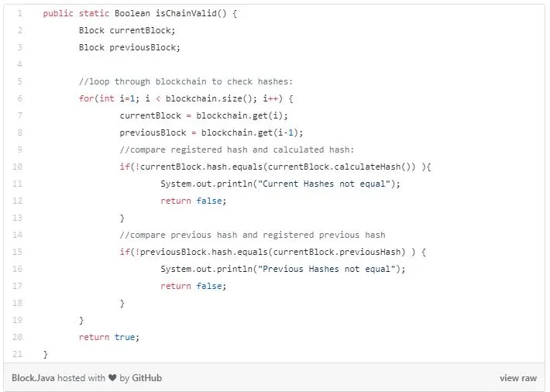Click the heart icon in footer
Screen dimensions: 550x392
point(112,378)
